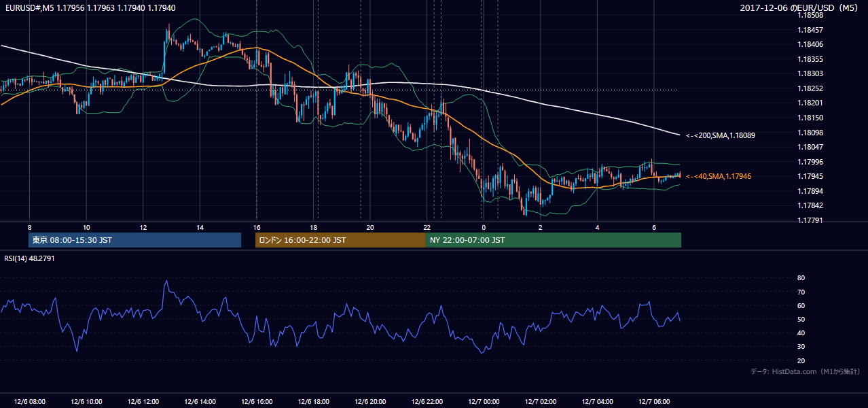Click price axis value 1.18098

pyautogui.click(x=810, y=133)
